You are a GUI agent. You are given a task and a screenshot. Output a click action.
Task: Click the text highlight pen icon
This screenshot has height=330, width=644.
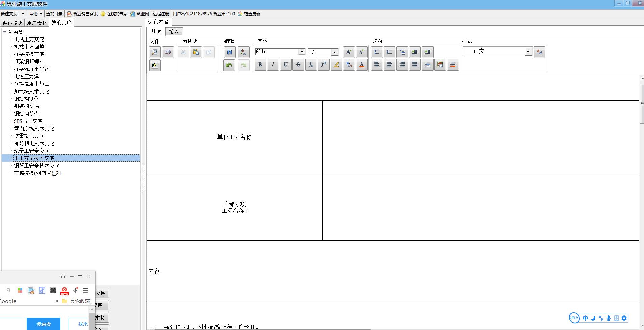tap(336, 65)
